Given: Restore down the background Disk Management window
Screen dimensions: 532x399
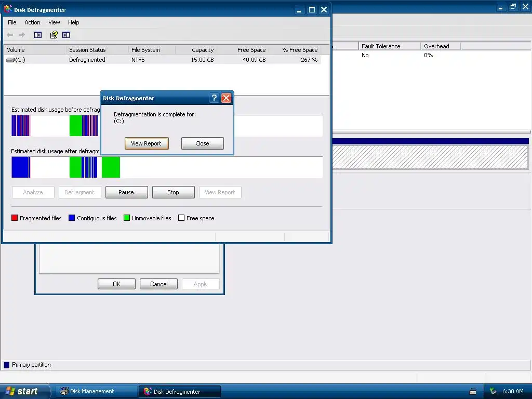Looking at the screenshot, I should coord(513,6).
